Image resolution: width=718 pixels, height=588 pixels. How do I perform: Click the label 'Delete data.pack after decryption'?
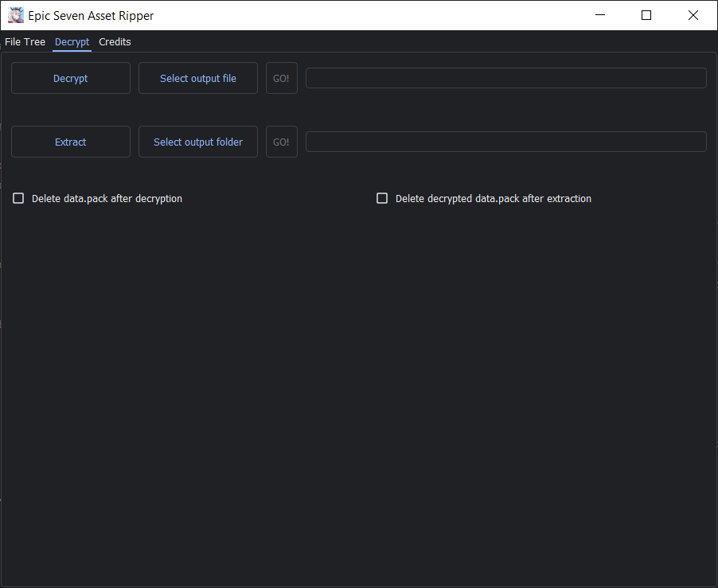click(x=107, y=198)
